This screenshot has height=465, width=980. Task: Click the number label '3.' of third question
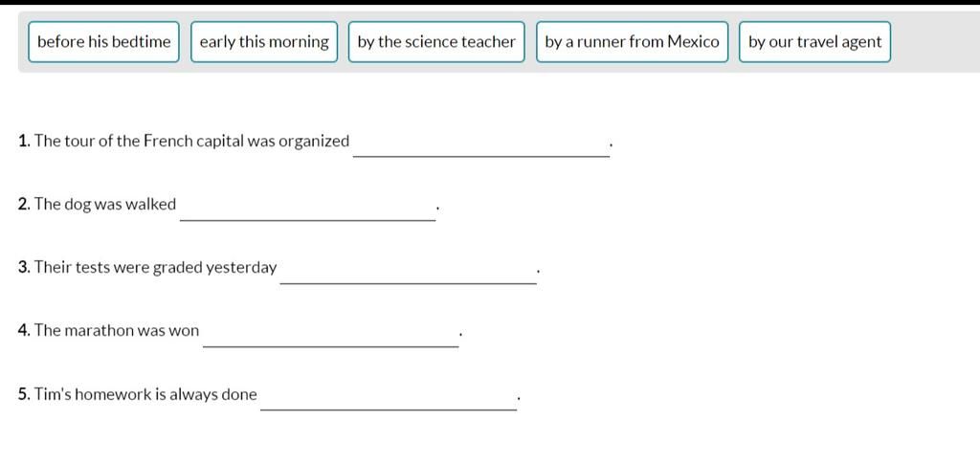(x=25, y=268)
